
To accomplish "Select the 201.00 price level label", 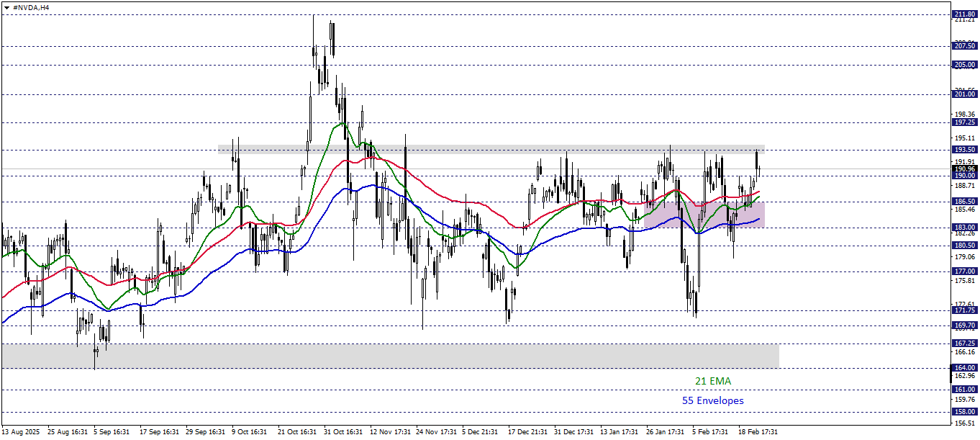I will 964,94.
